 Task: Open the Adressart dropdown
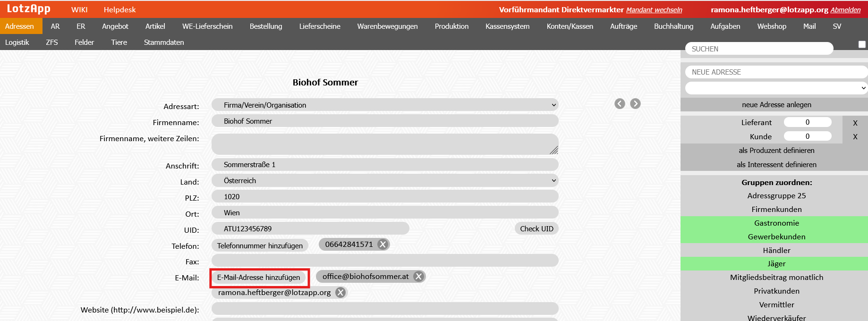coord(384,105)
